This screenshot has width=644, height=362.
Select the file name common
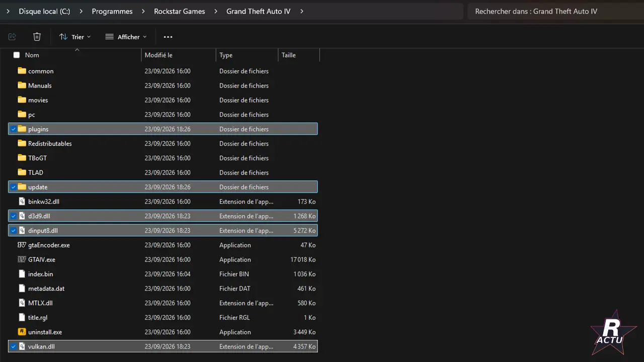pos(41,71)
